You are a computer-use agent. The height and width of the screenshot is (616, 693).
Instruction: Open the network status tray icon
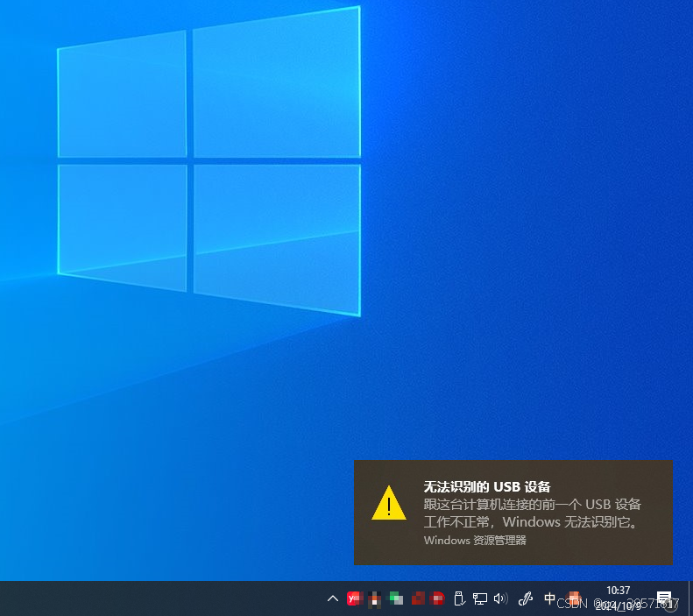(480, 598)
